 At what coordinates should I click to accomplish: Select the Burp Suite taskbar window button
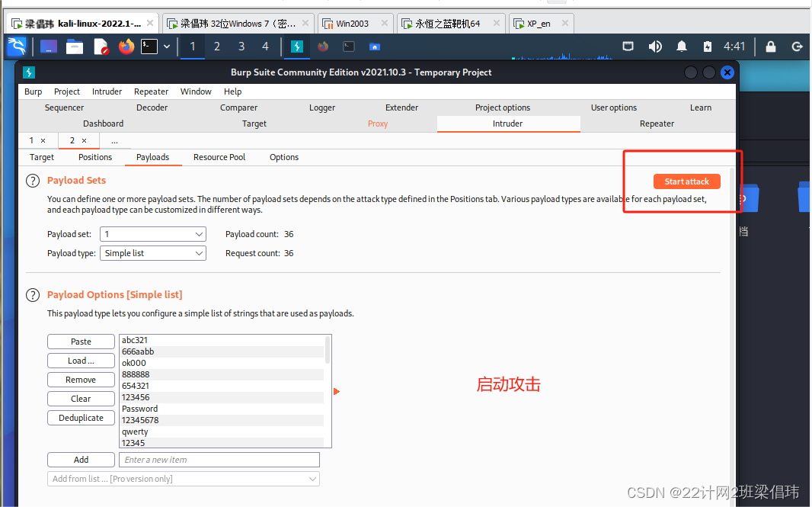pos(297,47)
